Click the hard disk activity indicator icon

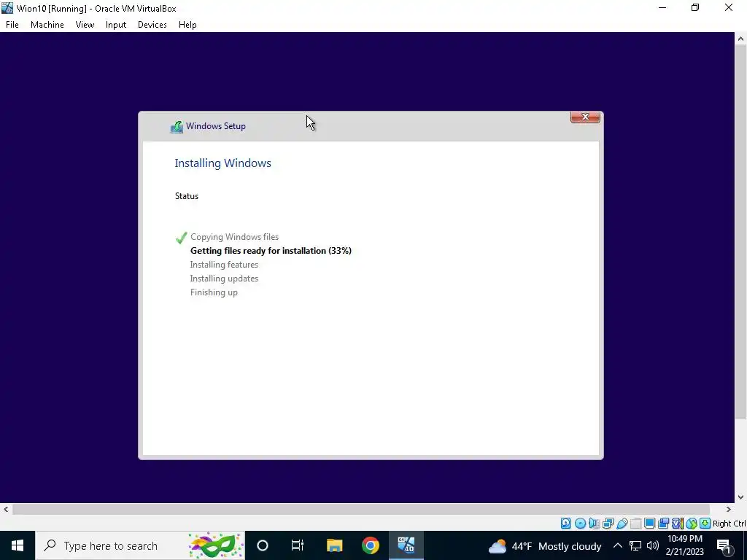(x=565, y=524)
